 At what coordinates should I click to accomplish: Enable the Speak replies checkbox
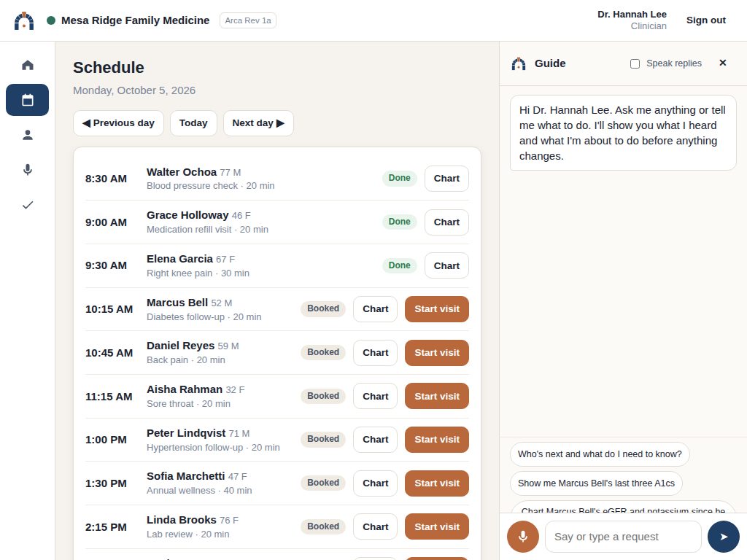coord(635,64)
